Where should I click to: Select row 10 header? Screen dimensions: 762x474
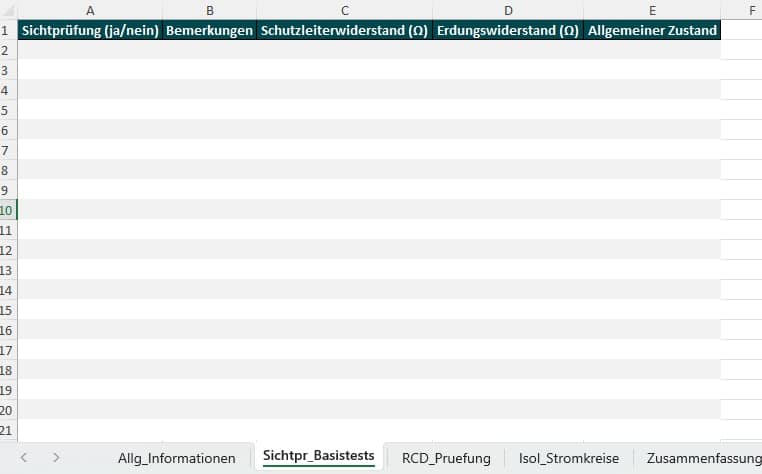pyautogui.click(x=7, y=210)
